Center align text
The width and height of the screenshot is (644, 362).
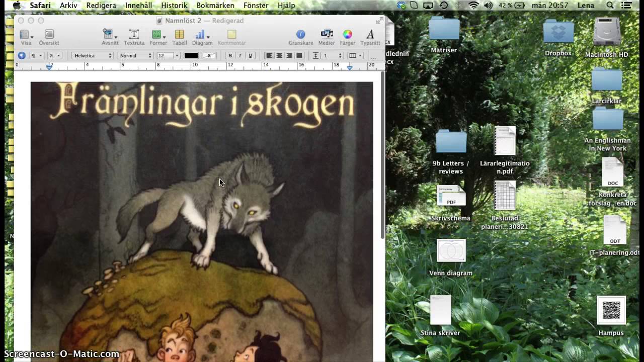click(x=279, y=56)
